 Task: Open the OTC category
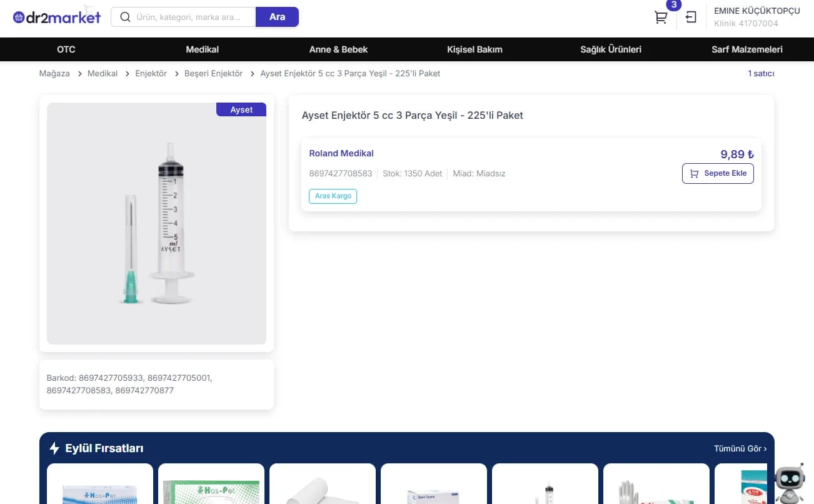66,49
